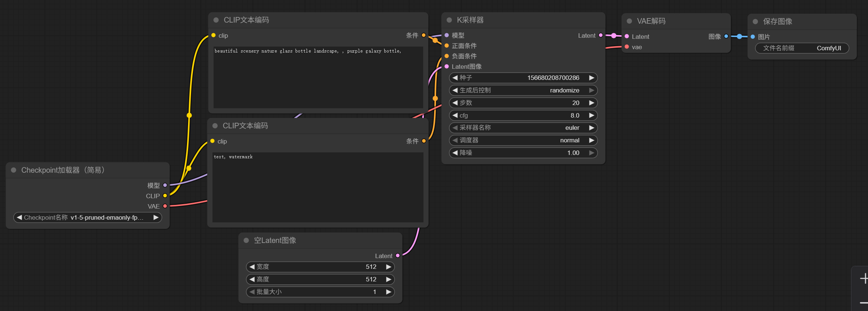Collapse the K采样器 node via its title dot
The width and height of the screenshot is (868, 311).
click(x=449, y=20)
